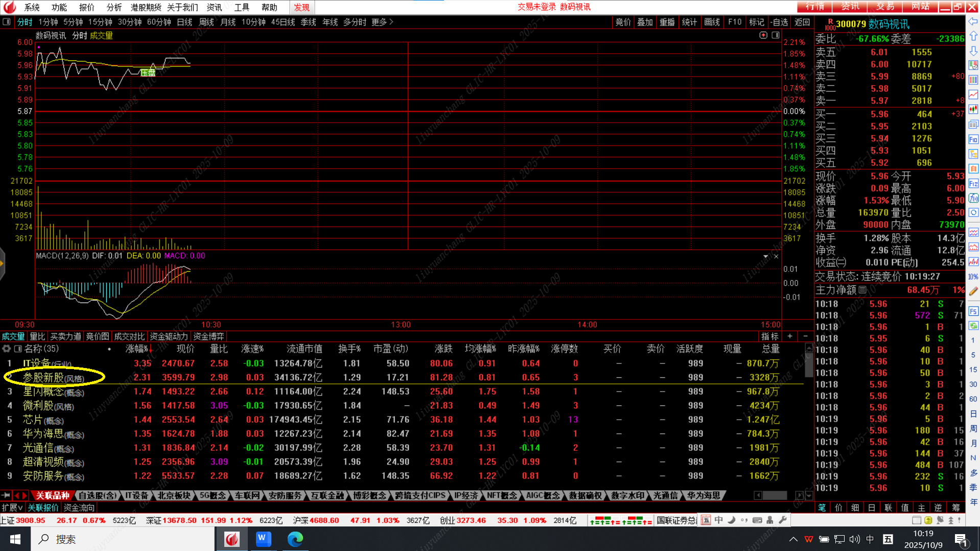Viewport: 980px width, 551px height.
Task: Toggle the side panel icon at chart top right
Action: (x=776, y=35)
